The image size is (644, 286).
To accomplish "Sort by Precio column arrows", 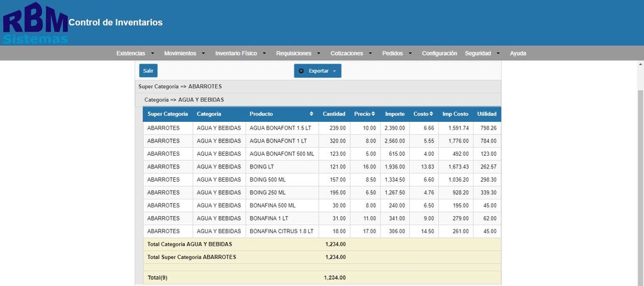I will click(x=374, y=114).
